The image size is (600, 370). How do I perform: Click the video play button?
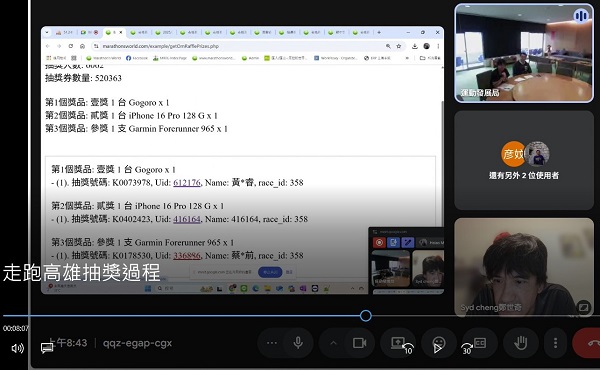(437, 348)
